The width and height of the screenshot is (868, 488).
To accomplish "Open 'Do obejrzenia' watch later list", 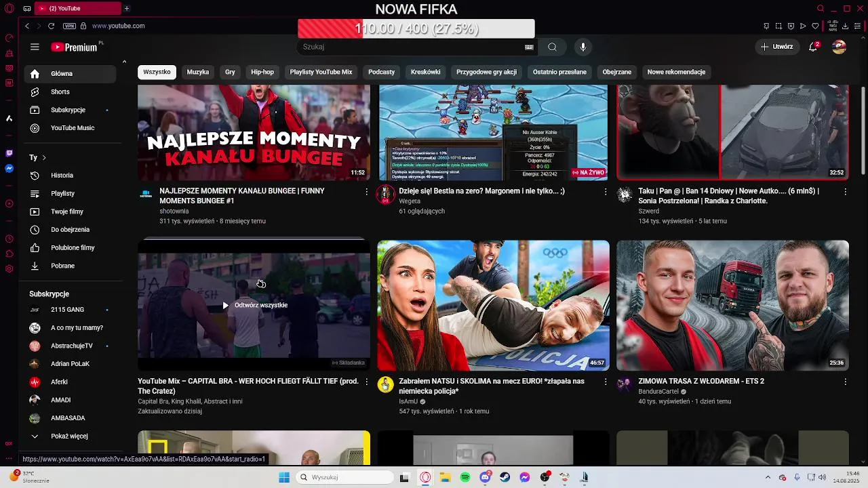I will tap(70, 230).
